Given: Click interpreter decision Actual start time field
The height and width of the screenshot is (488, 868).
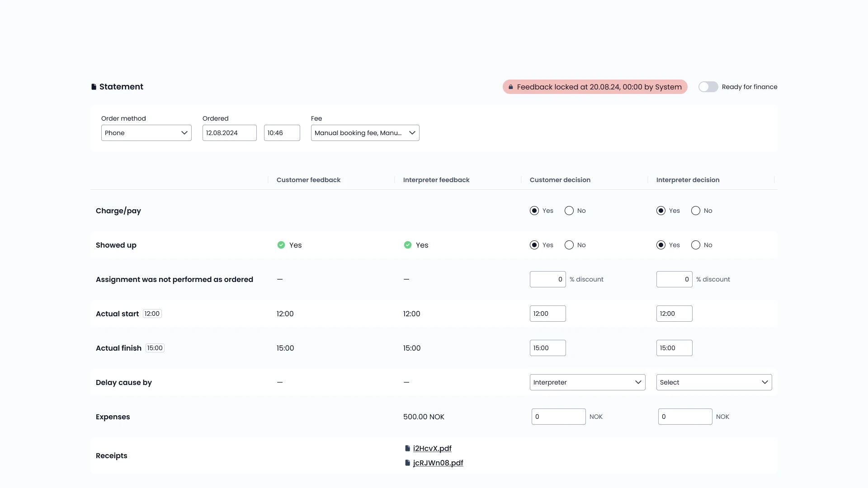Looking at the screenshot, I should [x=675, y=314].
